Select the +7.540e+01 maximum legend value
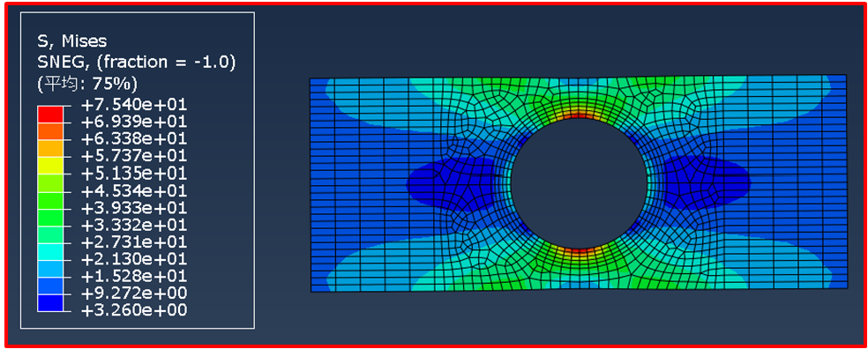Screen dimensions: 868x349 click(134, 105)
